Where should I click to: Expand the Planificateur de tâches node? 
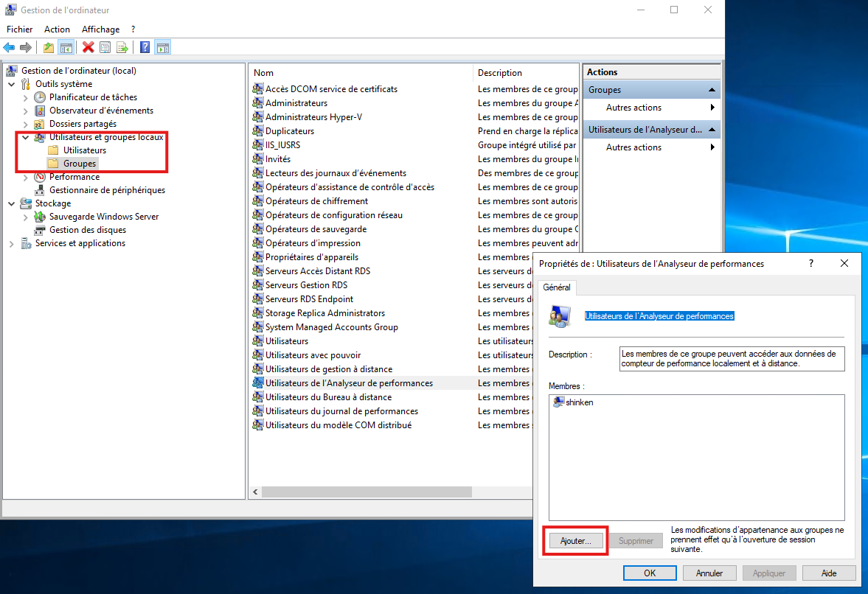(x=26, y=97)
